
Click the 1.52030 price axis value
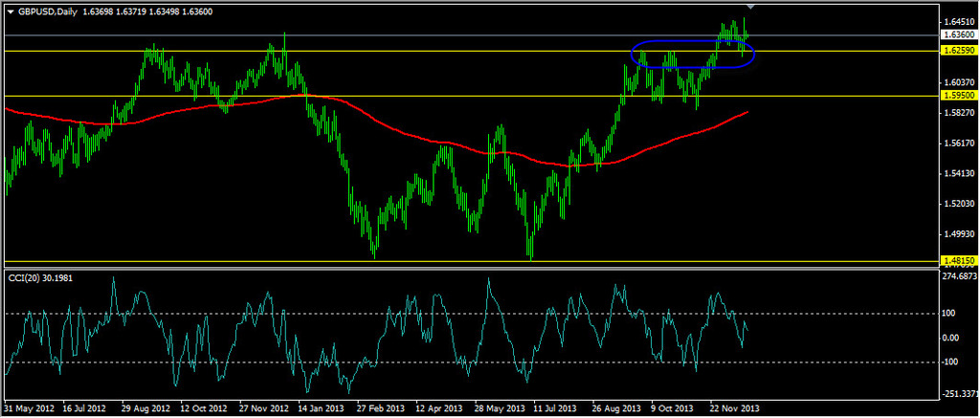coord(961,204)
